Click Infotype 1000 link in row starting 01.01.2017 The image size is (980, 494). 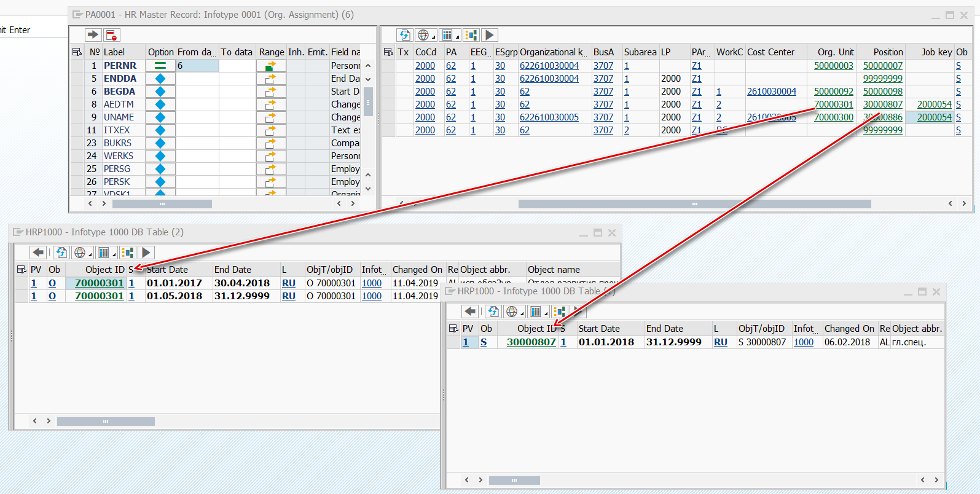click(372, 283)
